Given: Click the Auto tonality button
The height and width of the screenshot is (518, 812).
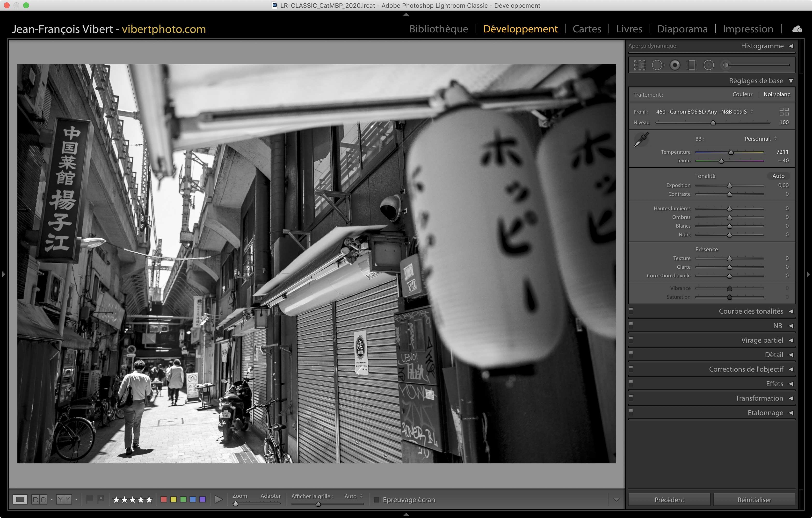Looking at the screenshot, I should coord(778,176).
